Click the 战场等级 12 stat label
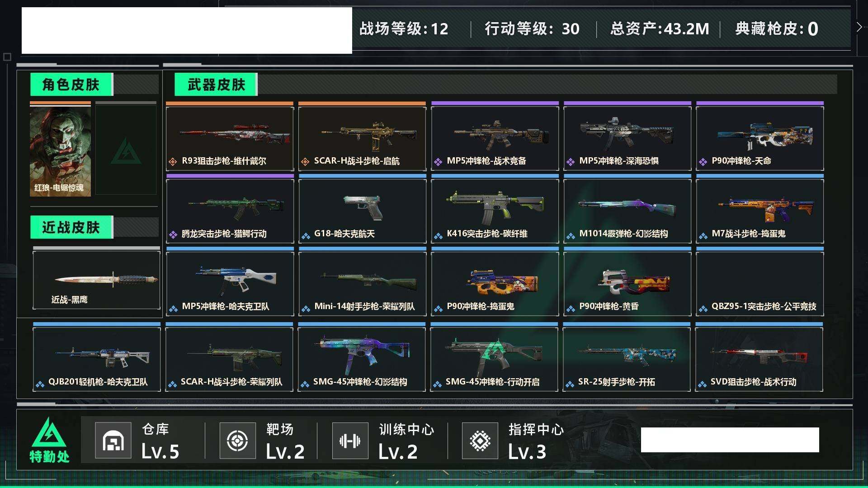This screenshot has width=868, height=488. 404,29
